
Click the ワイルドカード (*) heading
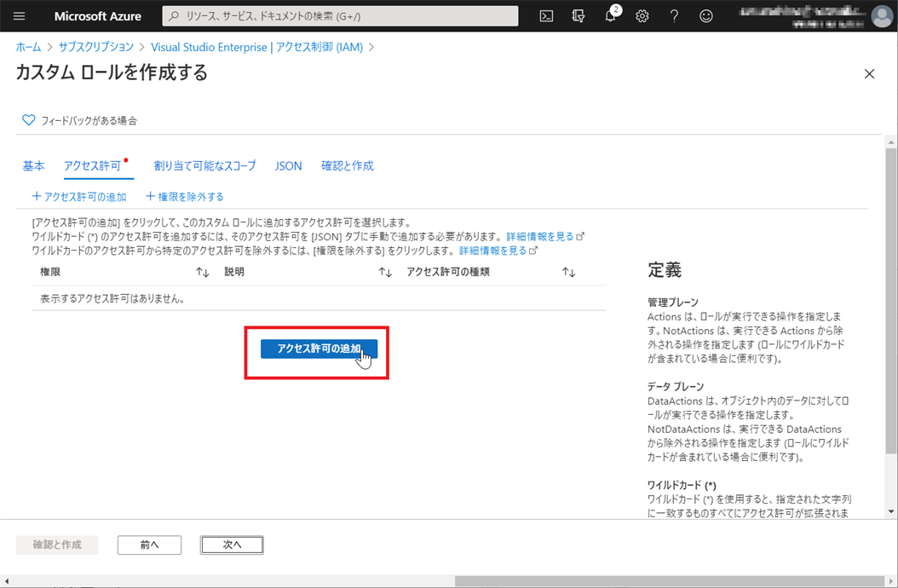click(682, 485)
